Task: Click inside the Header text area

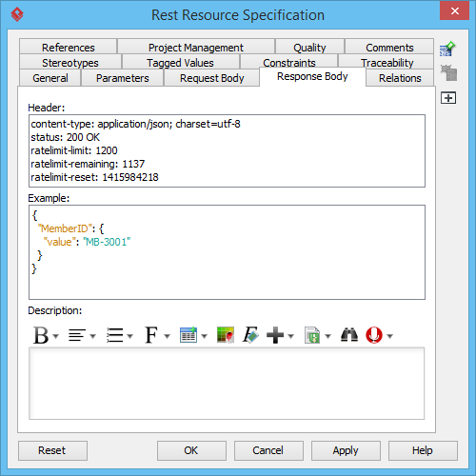Action: coord(227,150)
